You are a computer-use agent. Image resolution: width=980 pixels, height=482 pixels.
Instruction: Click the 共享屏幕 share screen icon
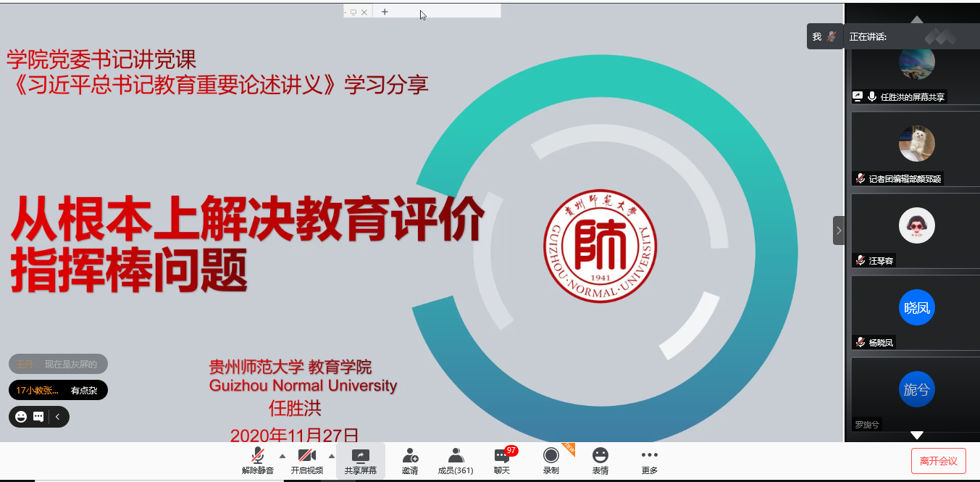tap(360, 460)
